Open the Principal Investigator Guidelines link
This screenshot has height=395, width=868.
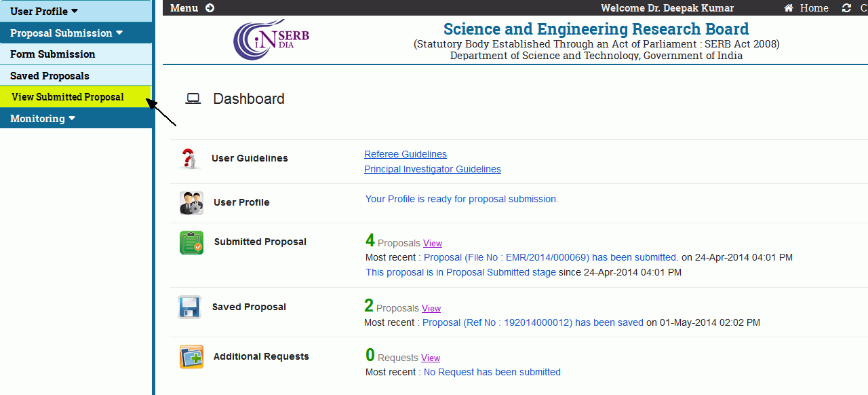click(433, 169)
